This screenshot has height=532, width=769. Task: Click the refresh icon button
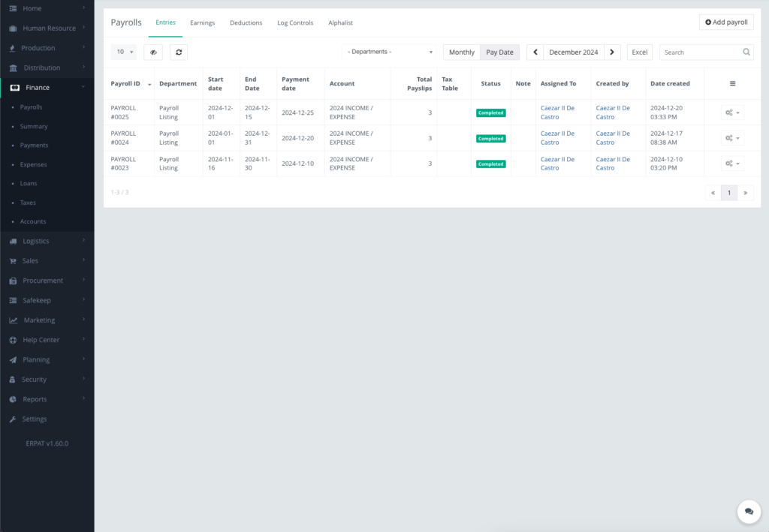(x=179, y=52)
